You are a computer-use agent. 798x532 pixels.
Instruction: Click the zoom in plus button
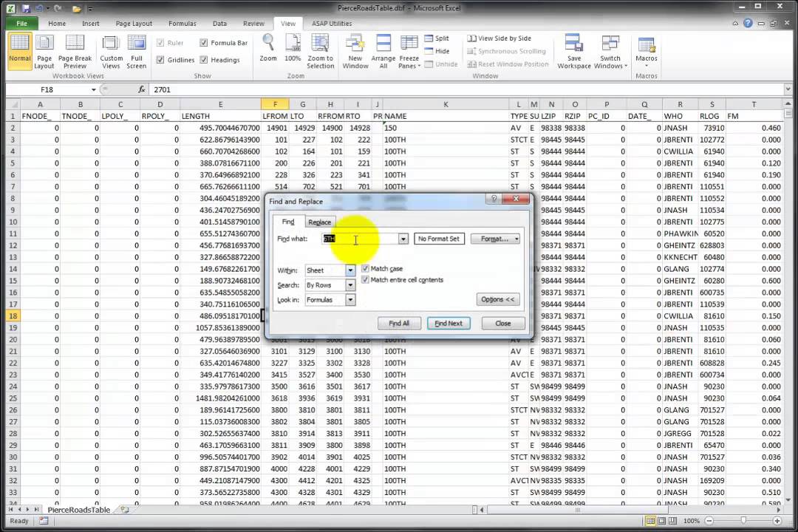[777, 521]
